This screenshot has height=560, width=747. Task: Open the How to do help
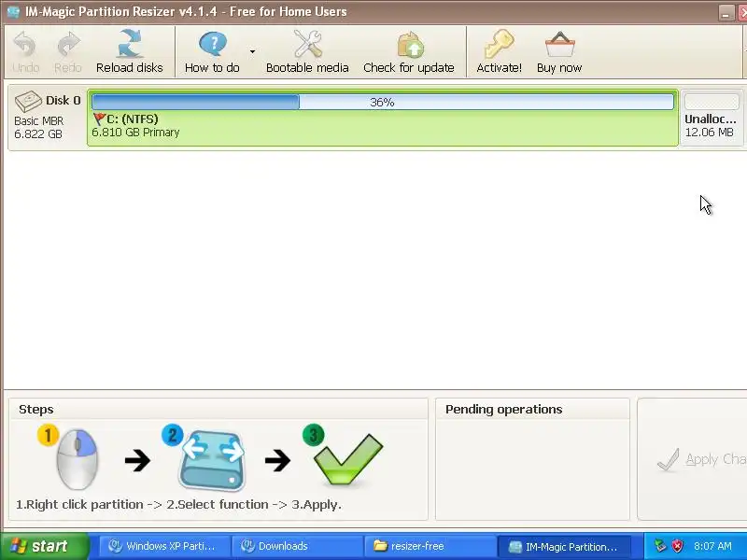coord(213,51)
